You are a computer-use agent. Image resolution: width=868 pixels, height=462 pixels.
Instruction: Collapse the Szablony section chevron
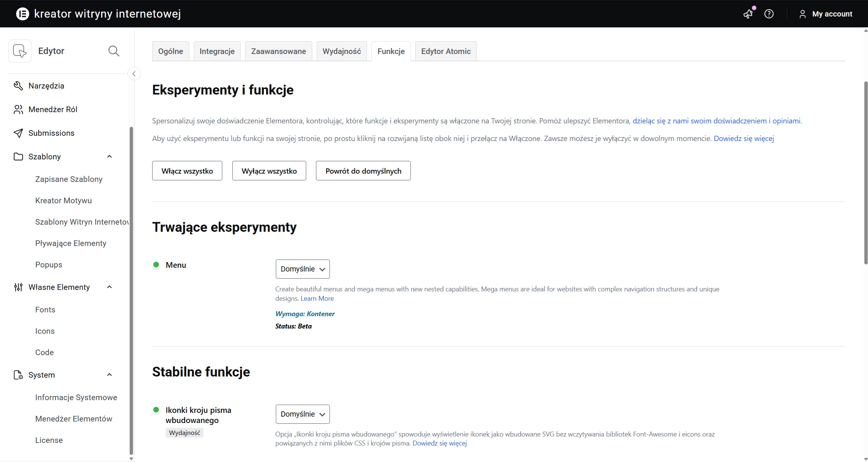109,156
